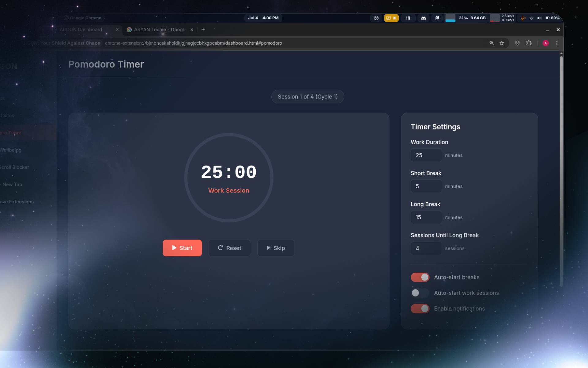The width and height of the screenshot is (588, 368).
Task: Open New Tab sidebar item
Action: pyautogui.click(x=28, y=184)
